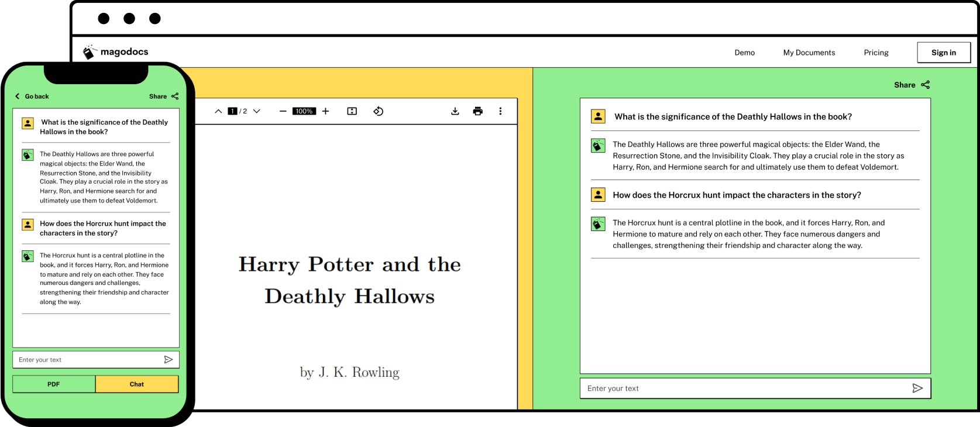This screenshot has width=980, height=427.
Task: Click the second browser window dot
Action: [129, 19]
